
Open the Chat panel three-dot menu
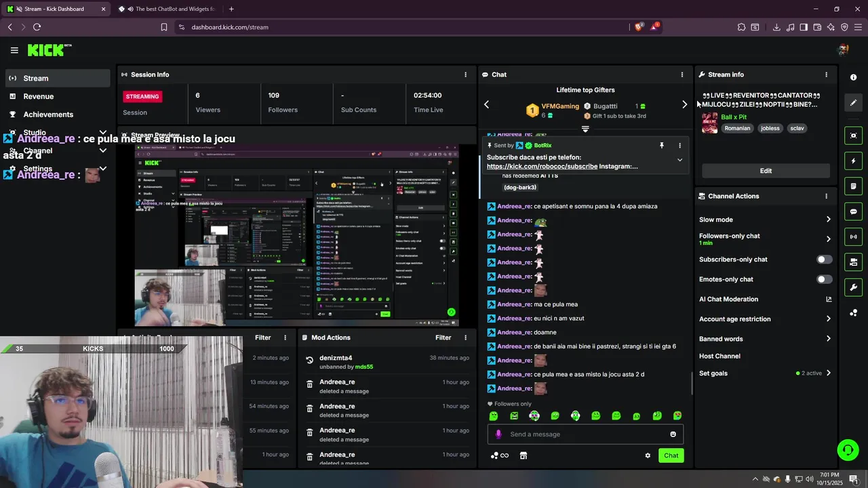pos(682,75)
